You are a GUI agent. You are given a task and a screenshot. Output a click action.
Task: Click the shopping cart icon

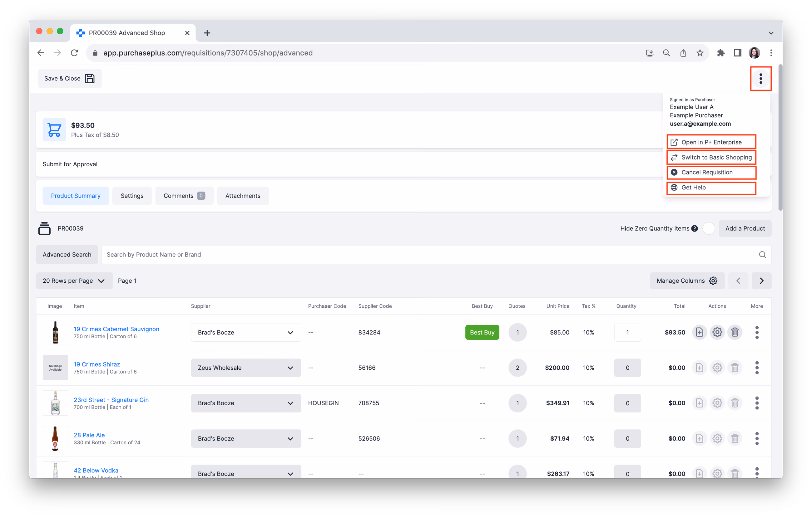point(54,130)
